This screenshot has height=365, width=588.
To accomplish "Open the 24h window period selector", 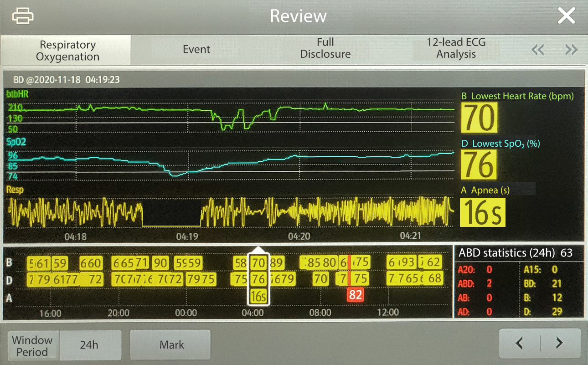I will [x=90, y=344].
